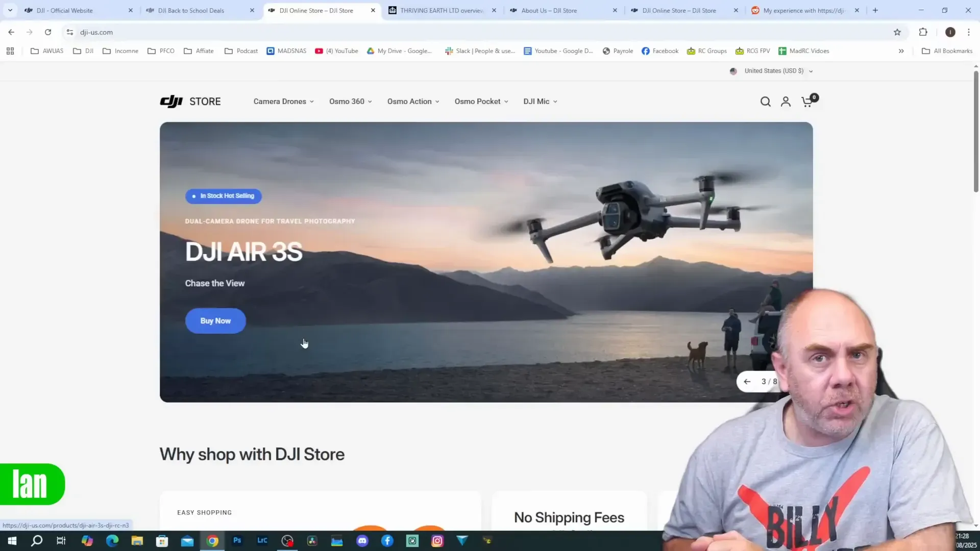Image resolution: width=980 pixels, height=551 pixels.
Task: Show more bookmarks with double chevron
Action: click(901, 51)
